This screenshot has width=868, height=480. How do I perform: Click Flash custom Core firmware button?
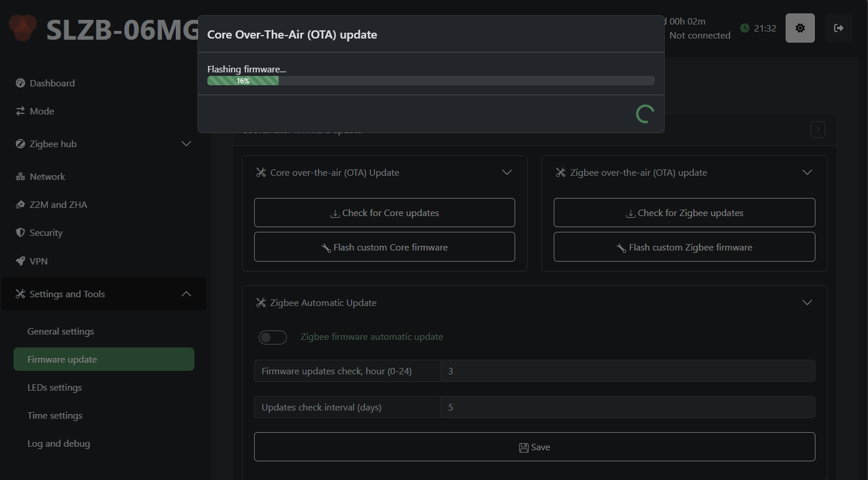(x=384, y=247)
